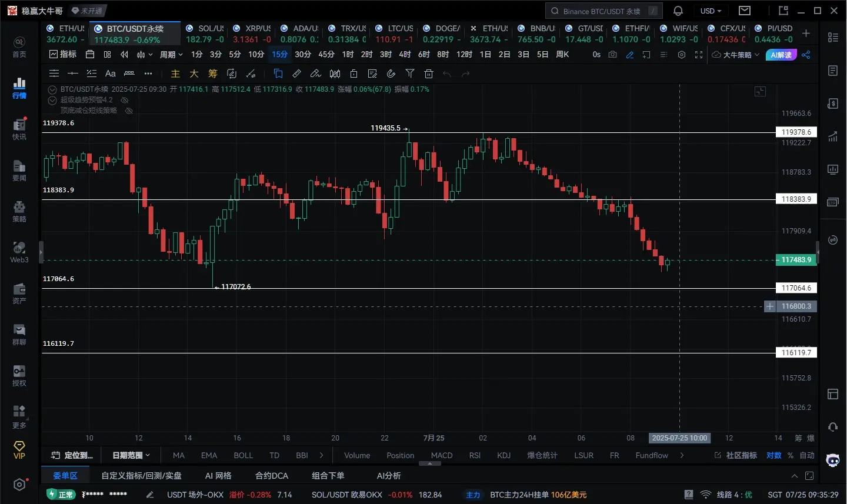This screenshot has height=504, width=847.
Task: Open the mail envelope icon
Action: pyautogui.click(x=745, y=11)
